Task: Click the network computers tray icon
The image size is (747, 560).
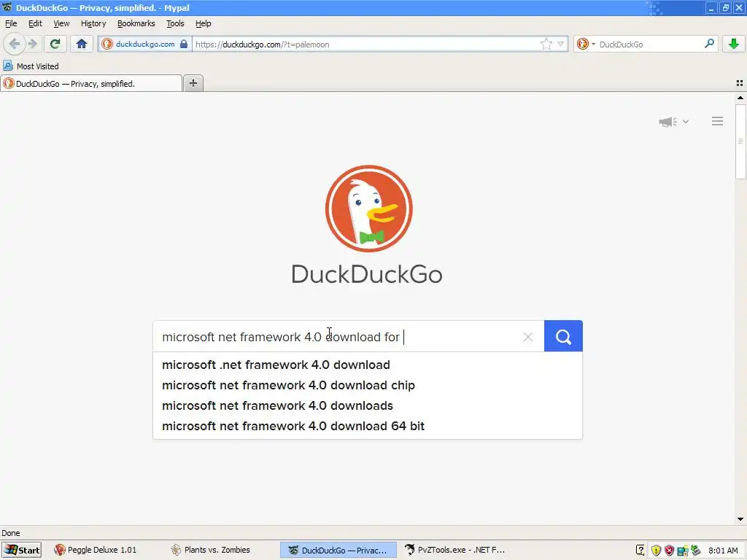Action: pyautogui.click(x=682, y=551)
